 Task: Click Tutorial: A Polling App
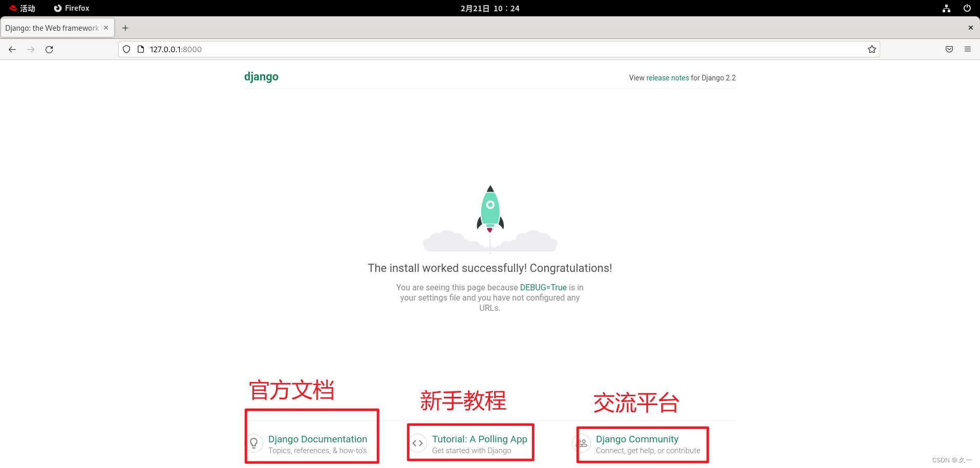coord(479,439)
